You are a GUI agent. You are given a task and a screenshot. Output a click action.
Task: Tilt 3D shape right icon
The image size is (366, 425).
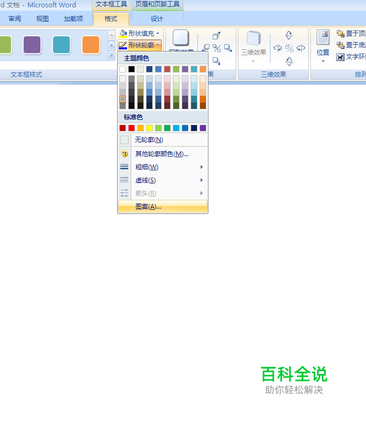tap(301, 48)
